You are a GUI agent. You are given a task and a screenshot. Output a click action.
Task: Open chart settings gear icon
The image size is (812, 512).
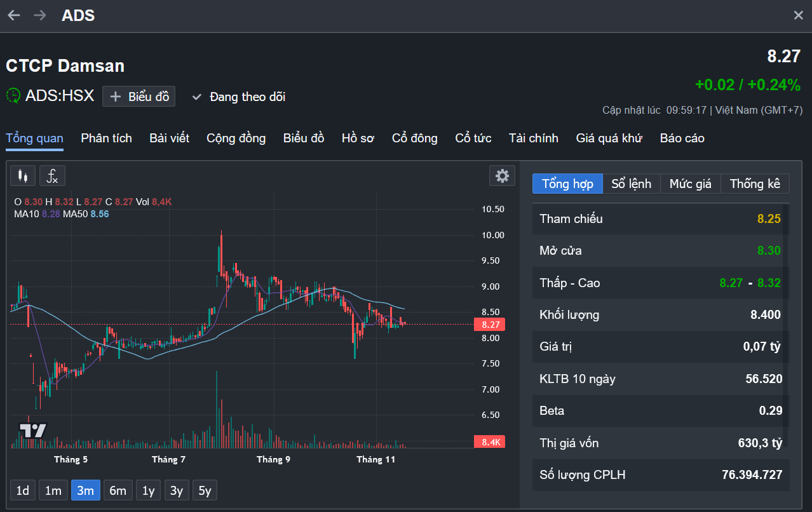click(502, 175)
